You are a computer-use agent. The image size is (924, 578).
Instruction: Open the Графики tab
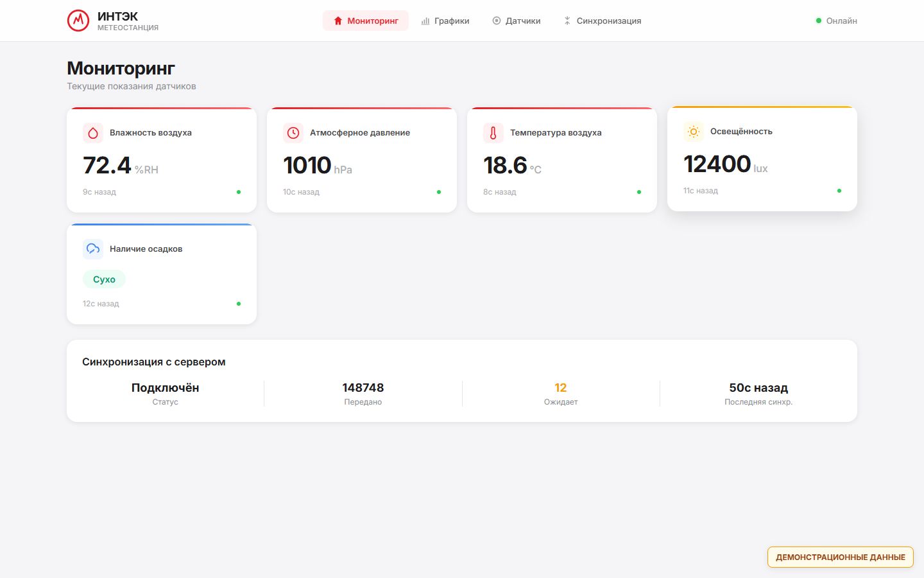[445, 21]
